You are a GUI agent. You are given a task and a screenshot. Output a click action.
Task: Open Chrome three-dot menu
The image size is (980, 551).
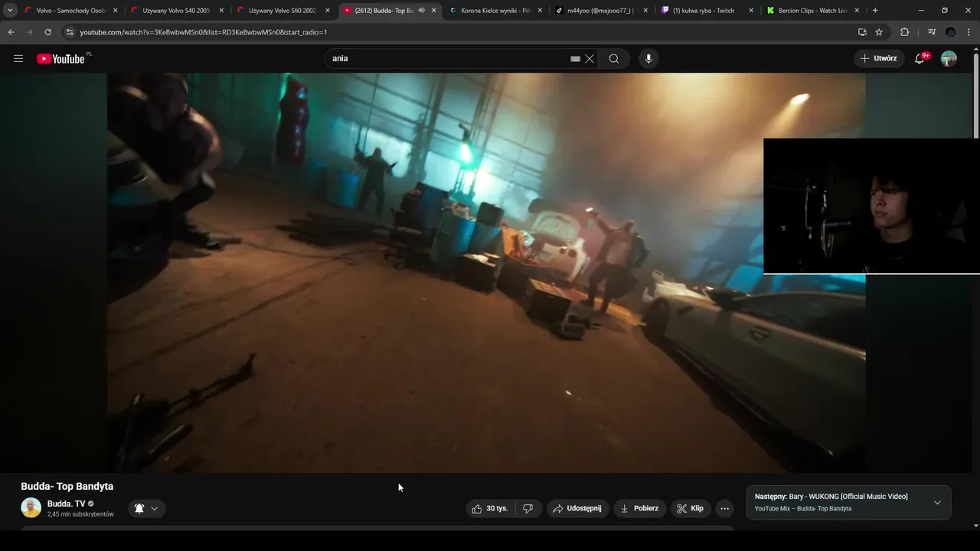pyautogui.click(x=969, y=32)
